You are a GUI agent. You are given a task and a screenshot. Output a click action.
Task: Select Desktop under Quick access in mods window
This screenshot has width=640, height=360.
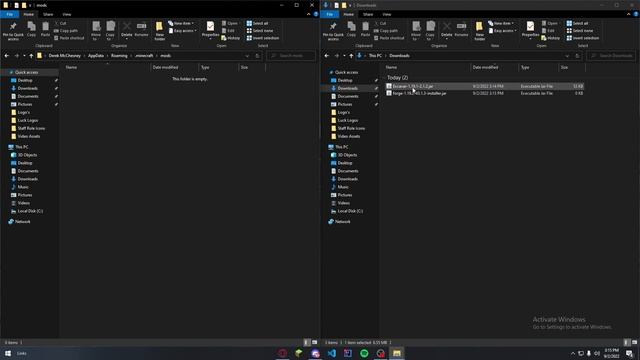(x=25, y=80)
